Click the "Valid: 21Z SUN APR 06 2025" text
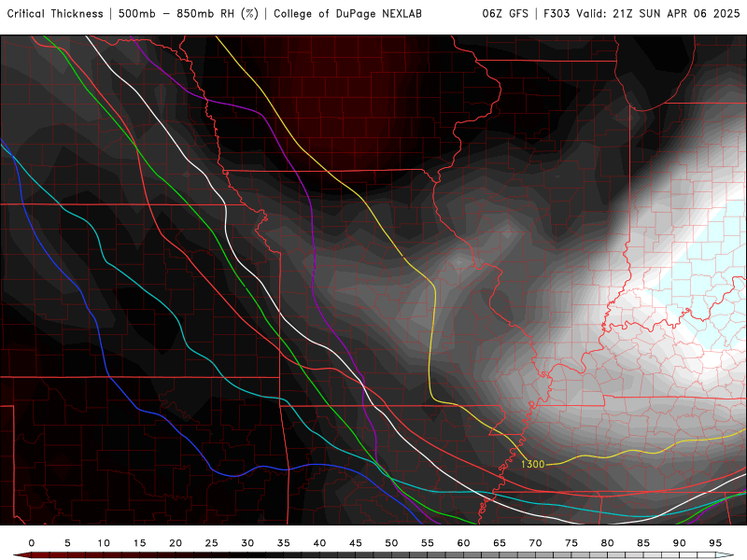Viewport: 747px width, 560px height. tap(658, 14)
